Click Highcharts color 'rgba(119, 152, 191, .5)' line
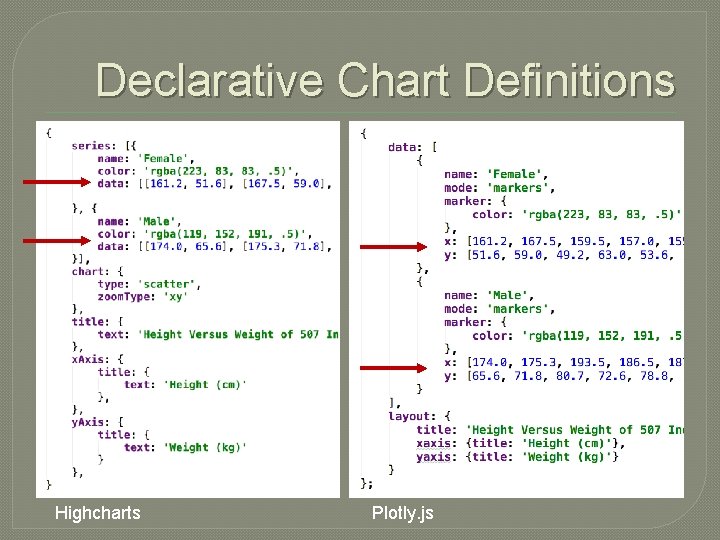 tap(205, 234)
